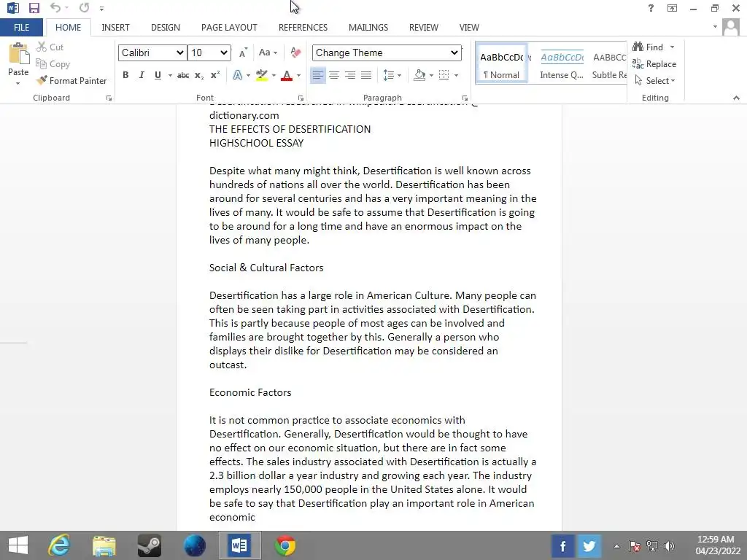
Task: Open the Select menu in Editing group
Action: pos(655,81)
